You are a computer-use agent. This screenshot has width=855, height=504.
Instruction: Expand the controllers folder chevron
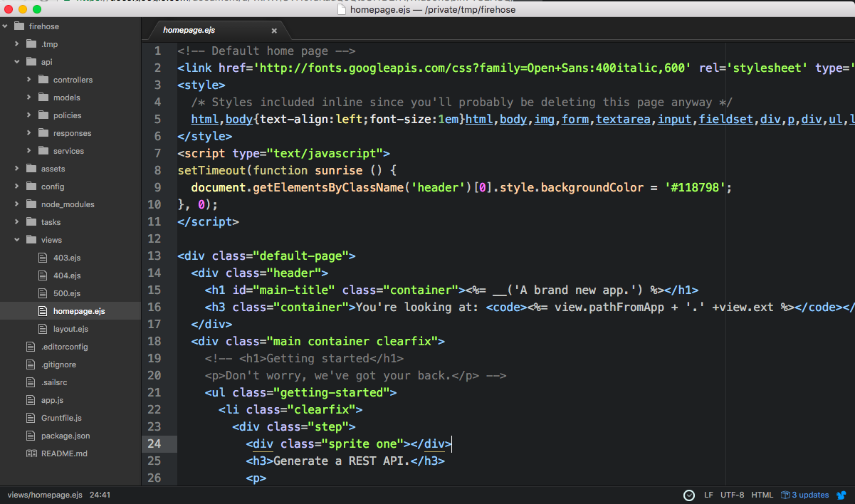pyautogui.click(x=29, y=80)
